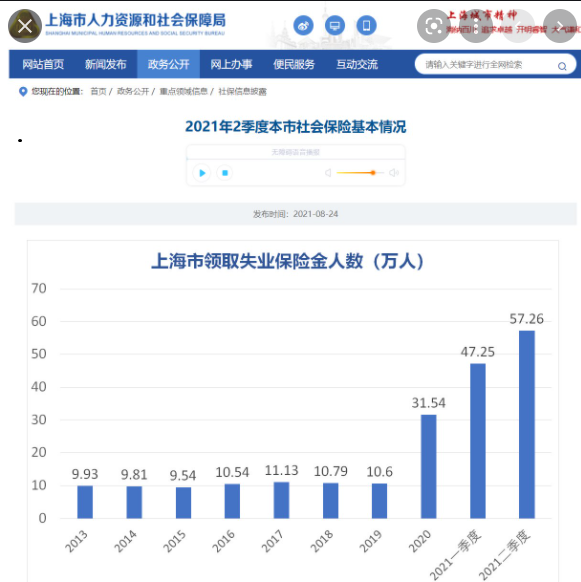This screenshot has width=581, height=582.
Task: Click the 2021一季度 bar labeled 47.25
Action: [x=478, y=441]
